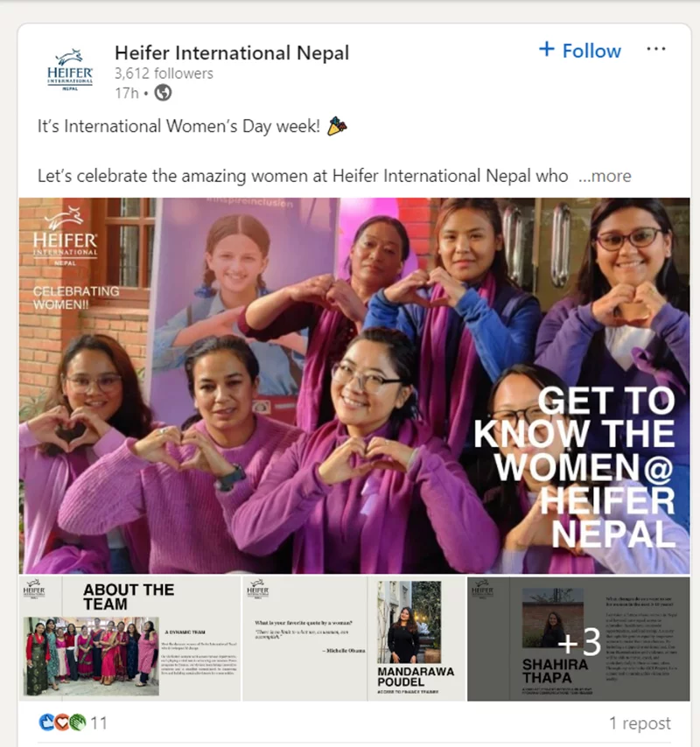
Task: Open the Mandarawa Poudel slide thumbnail
Action: (354, 639)
